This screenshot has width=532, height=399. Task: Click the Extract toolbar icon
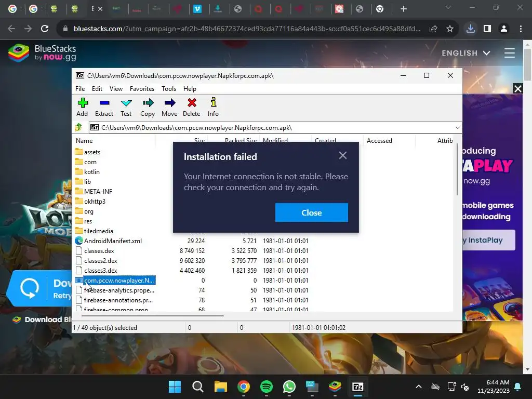coord(104,107)
